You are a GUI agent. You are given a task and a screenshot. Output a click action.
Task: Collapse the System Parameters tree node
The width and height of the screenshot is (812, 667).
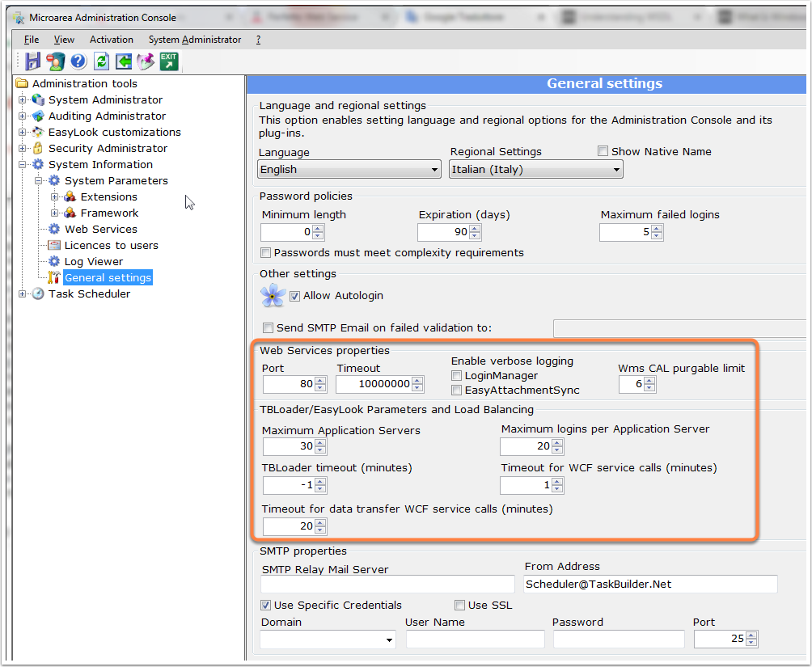click(x=38, y=180)
